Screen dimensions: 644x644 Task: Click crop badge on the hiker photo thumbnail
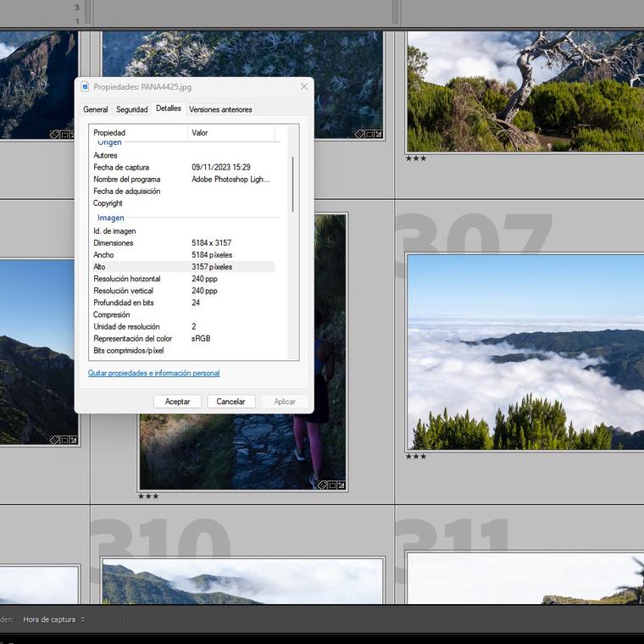pos(331,485)
